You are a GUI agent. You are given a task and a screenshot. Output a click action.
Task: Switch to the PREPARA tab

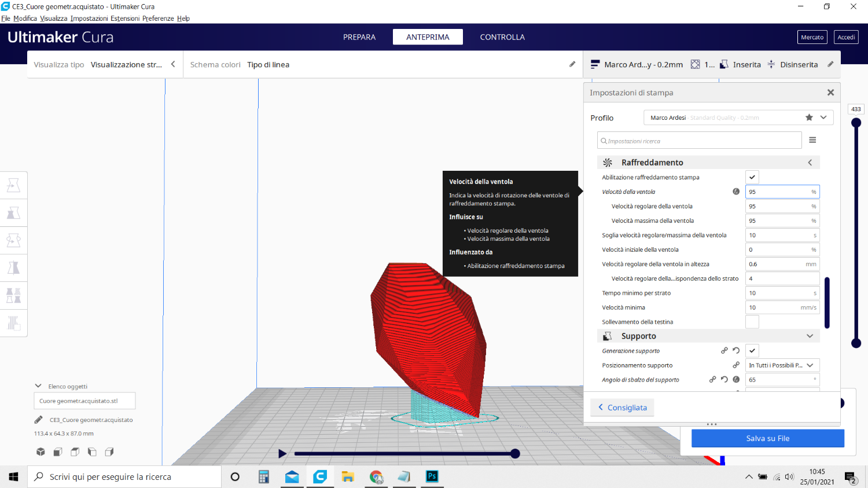[x=359, y=37]
